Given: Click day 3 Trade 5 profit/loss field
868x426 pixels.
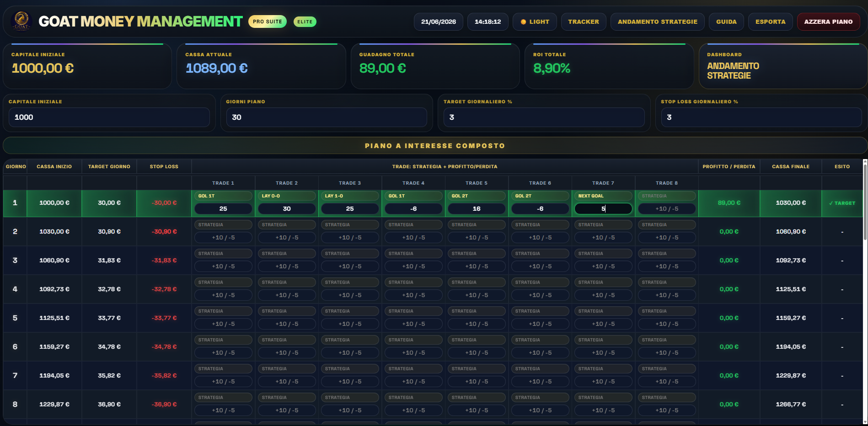Looking at the screenshot, I should tap(477, 266).
